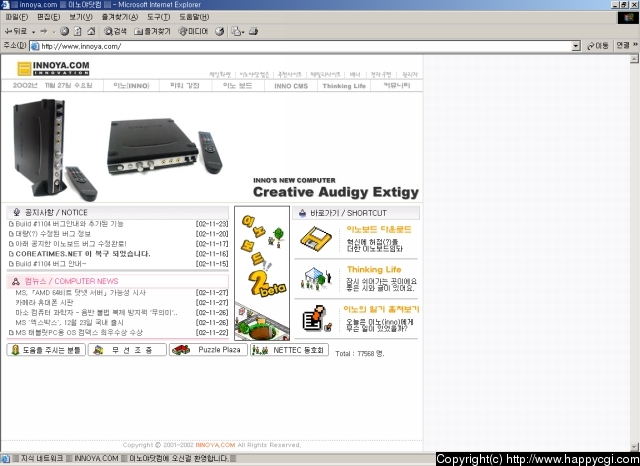The height and width of the screenshot is (466, 640).
Task: Click the IE document icon in title bar
Action: pyautogui.click(x=5, y=5)
